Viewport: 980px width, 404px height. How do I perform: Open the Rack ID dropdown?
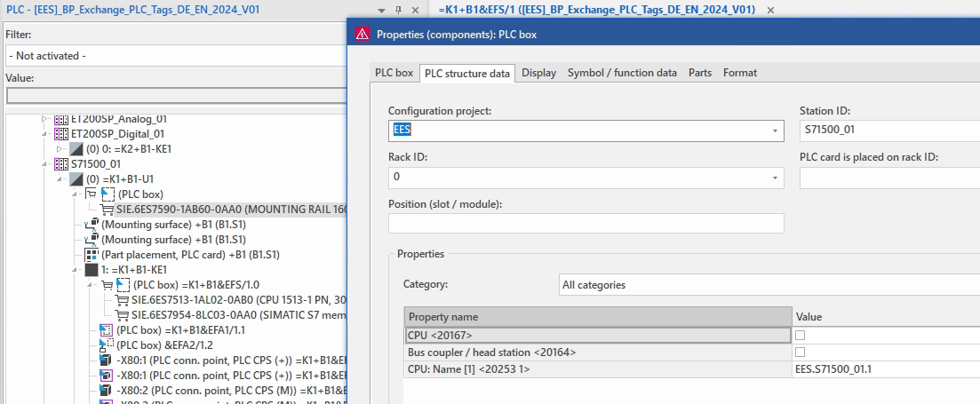point(776,177)
